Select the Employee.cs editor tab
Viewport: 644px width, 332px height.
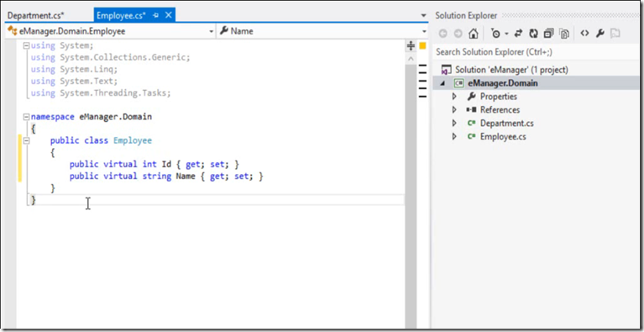point(121,16)
